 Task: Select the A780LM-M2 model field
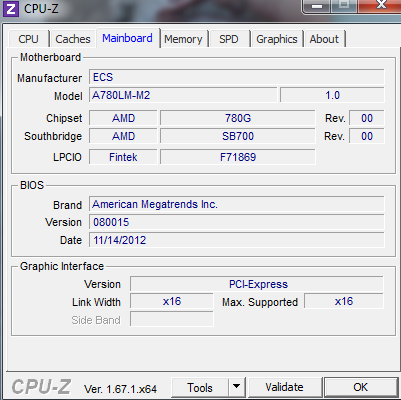pyautogui.click(x=183, y=95)
